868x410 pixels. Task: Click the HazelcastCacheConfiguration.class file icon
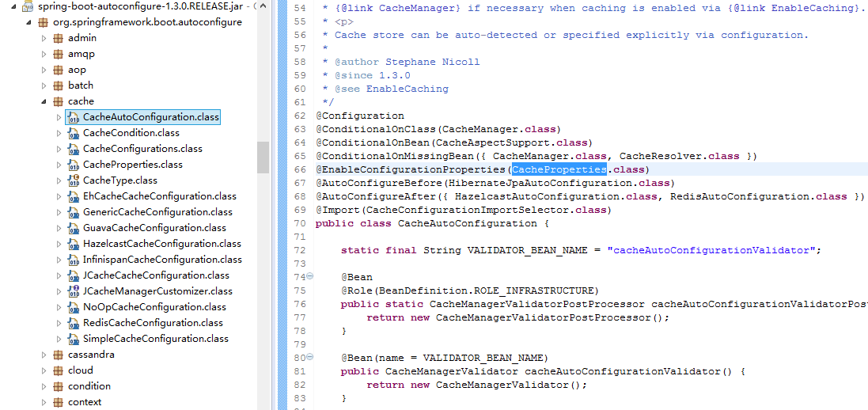[73, 244]
